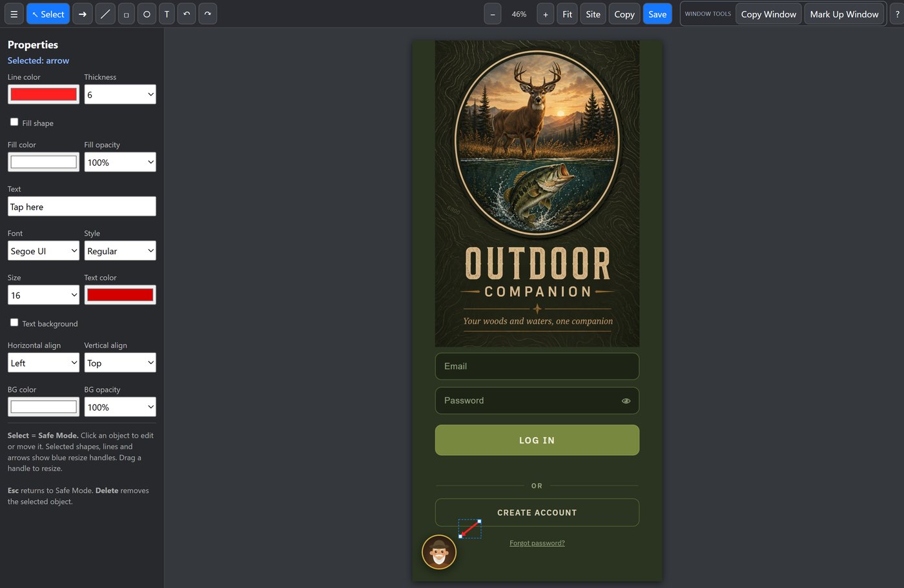Open the Fill opacity dropdown
This screenshot has width=904, height=588.
pyautogui.click(x=120, y=162)
